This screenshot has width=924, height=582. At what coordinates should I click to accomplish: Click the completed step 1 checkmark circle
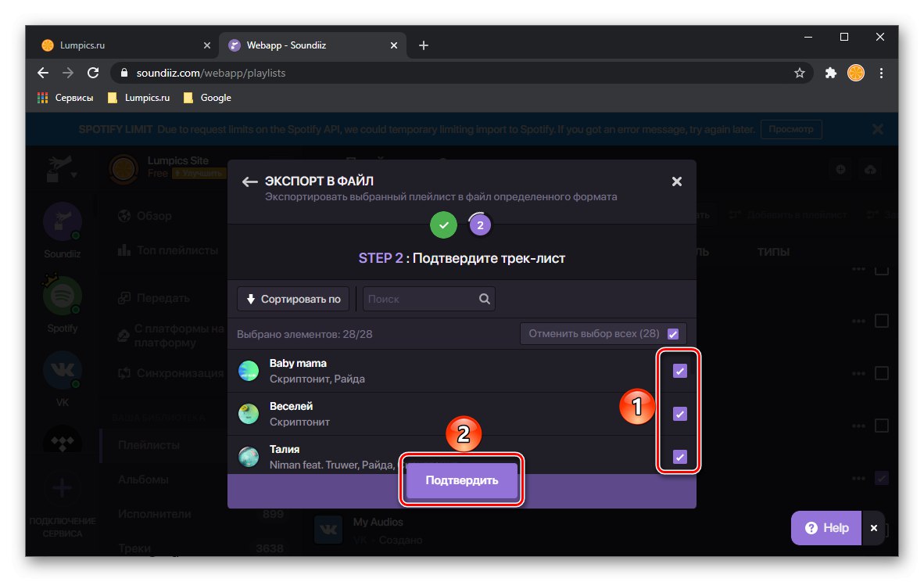click(x=443, y=225)
